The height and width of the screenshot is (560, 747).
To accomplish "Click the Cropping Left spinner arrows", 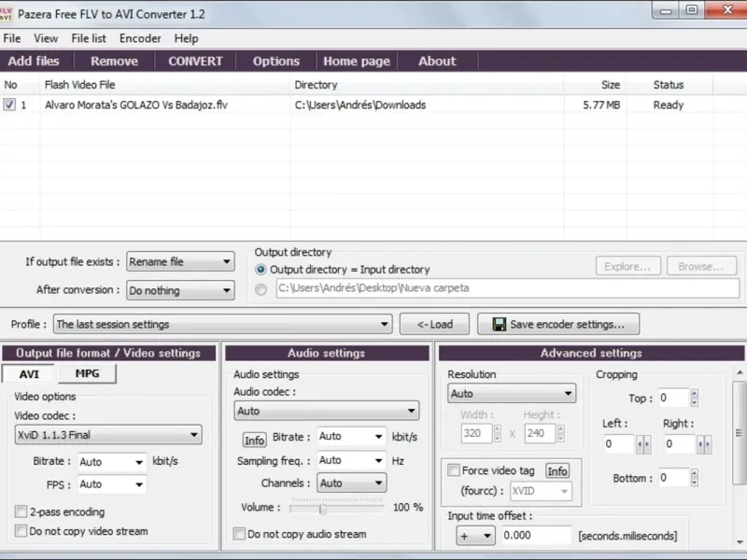I will click(643, 444).
